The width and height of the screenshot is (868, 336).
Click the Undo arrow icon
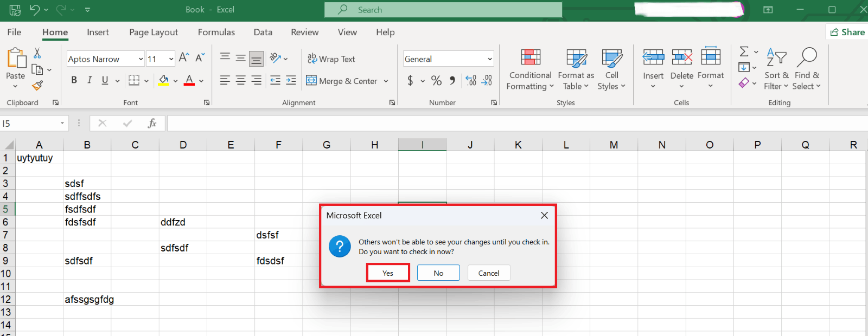coord(35,9)
